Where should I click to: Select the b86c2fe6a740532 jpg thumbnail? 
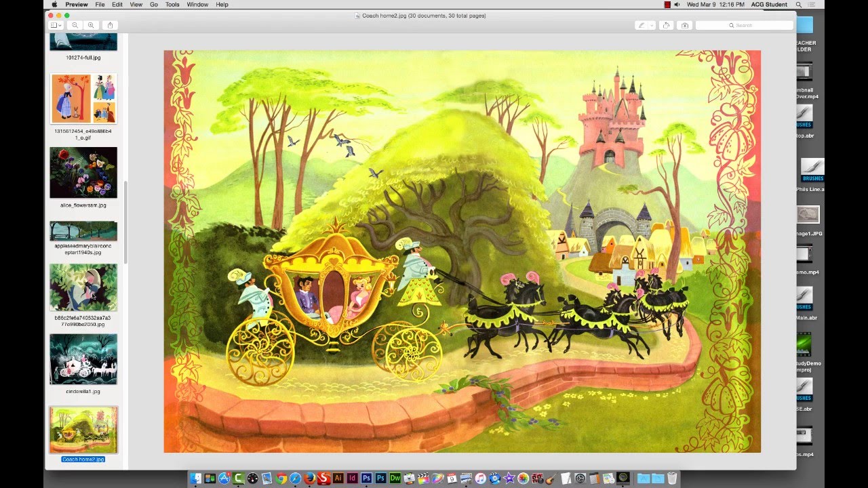click(x=83, y=287)
